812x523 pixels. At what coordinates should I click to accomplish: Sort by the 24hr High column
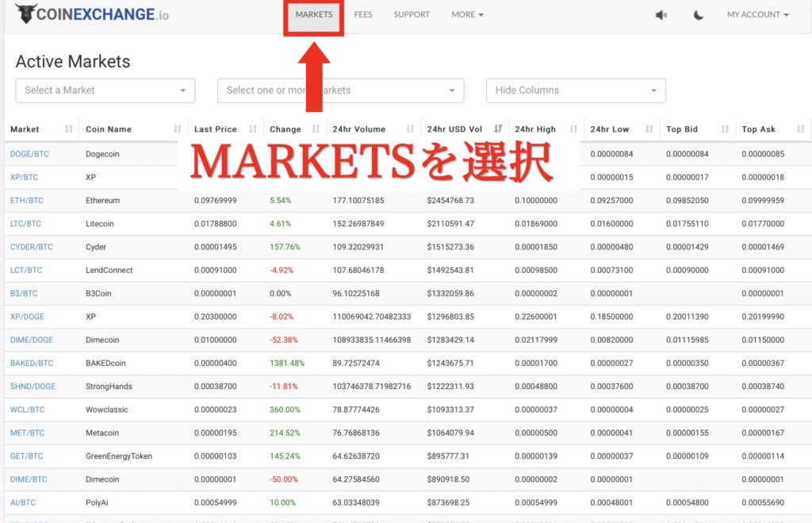pyautogui.click(x=546, y=129)
